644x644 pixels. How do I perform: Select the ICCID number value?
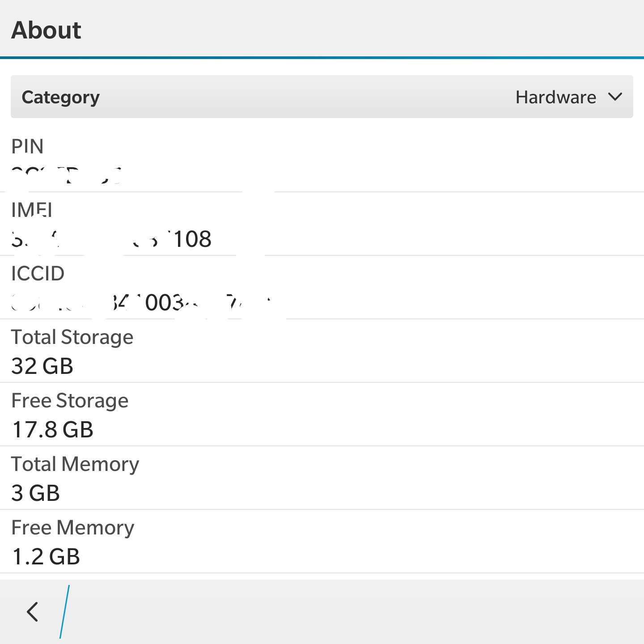coord(141,303)
